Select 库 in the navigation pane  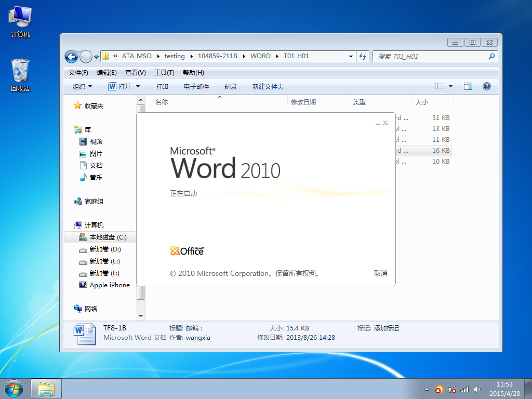click(x=83, y=129)
